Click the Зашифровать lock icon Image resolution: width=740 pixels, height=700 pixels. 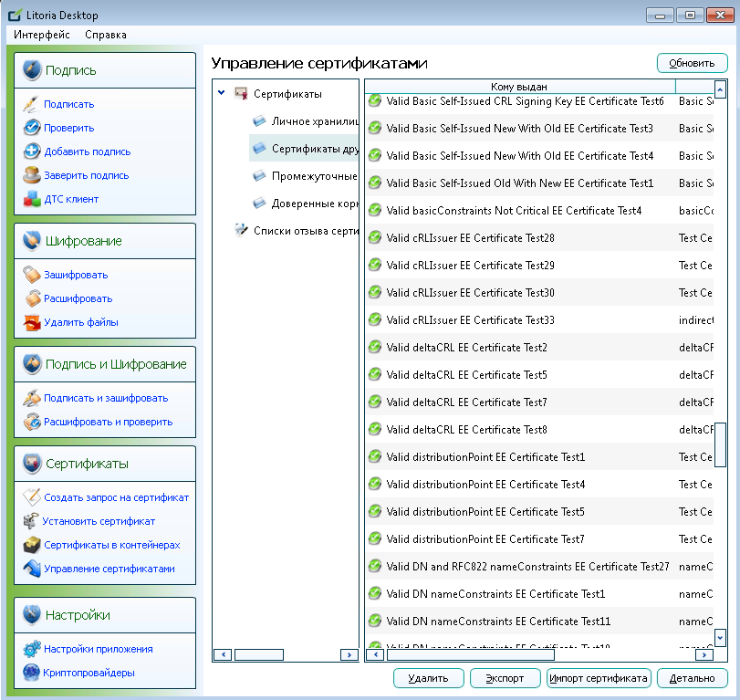[x=31, y=275]
